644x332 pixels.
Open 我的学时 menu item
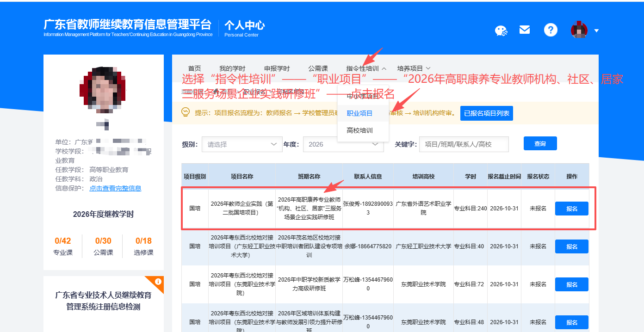(x=232, y=68)
